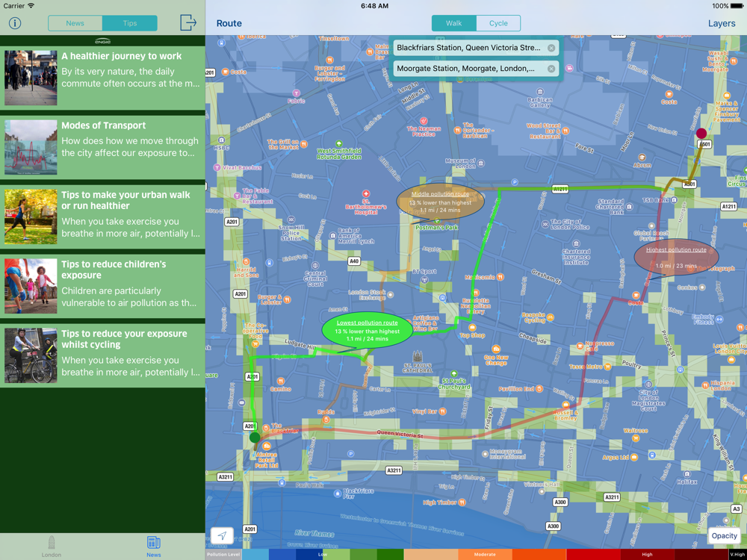Clear the Blackfriars Station field
747x560 pixels.
click(551, 48)
